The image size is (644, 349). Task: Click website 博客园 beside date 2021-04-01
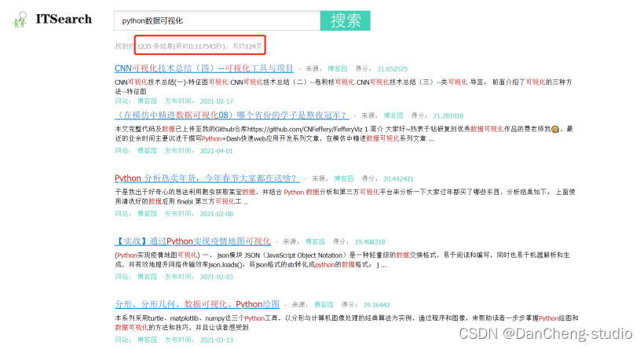pyautogui.click(x=147, y=151)
